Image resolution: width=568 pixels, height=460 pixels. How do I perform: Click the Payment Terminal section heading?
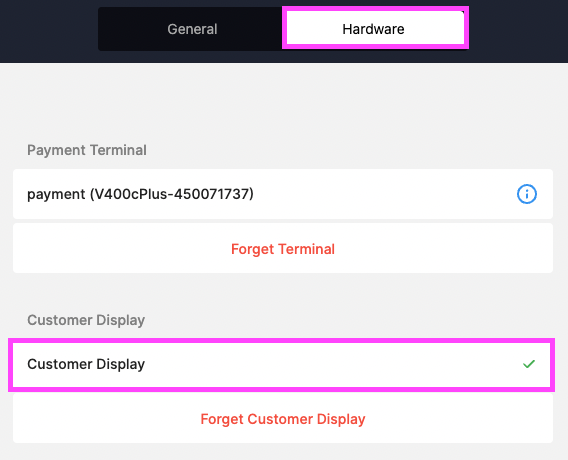87,150
